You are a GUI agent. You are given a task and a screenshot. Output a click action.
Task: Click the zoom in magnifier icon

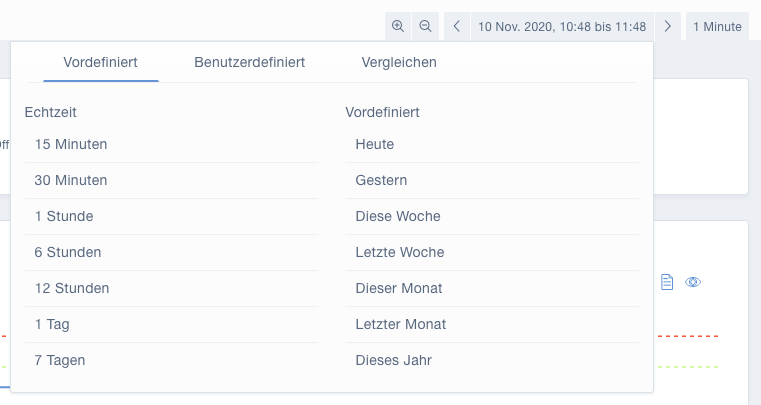(398, 26)
